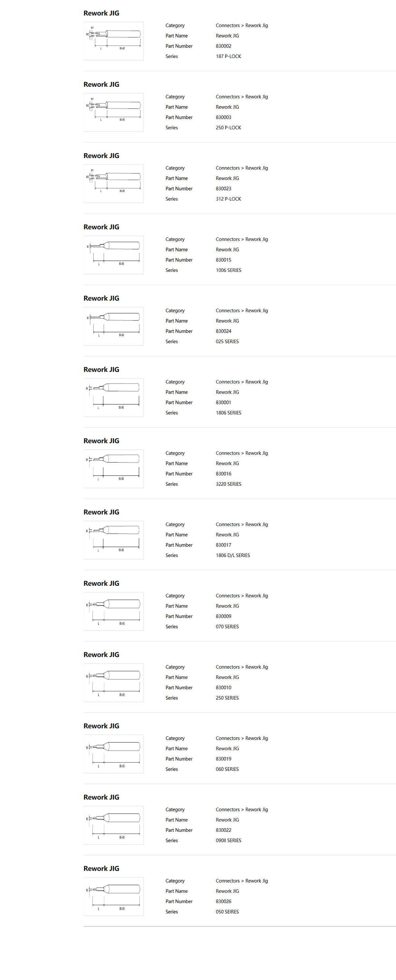This screenshot has width=396, height=980.
Task: Click the Rework JIG heading for part 830009
Action: click(101, 584)
